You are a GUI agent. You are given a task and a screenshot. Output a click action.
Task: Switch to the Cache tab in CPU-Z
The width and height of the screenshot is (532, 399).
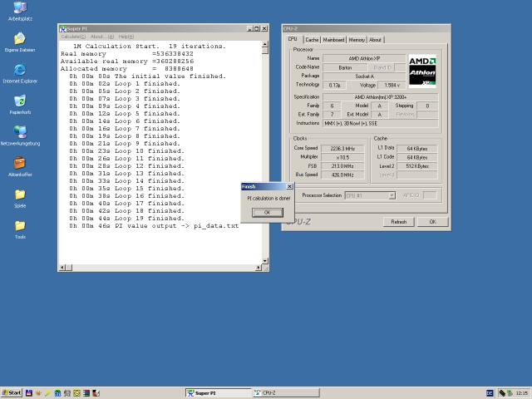click(x=312, y=40)
